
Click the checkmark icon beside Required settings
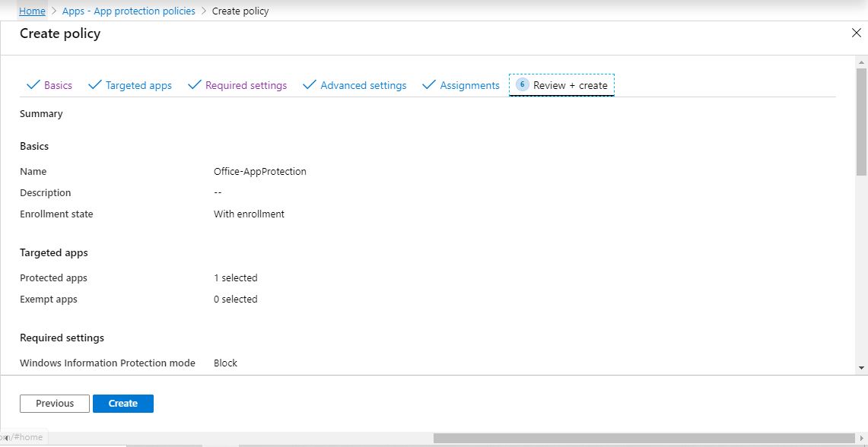point(196,85)
